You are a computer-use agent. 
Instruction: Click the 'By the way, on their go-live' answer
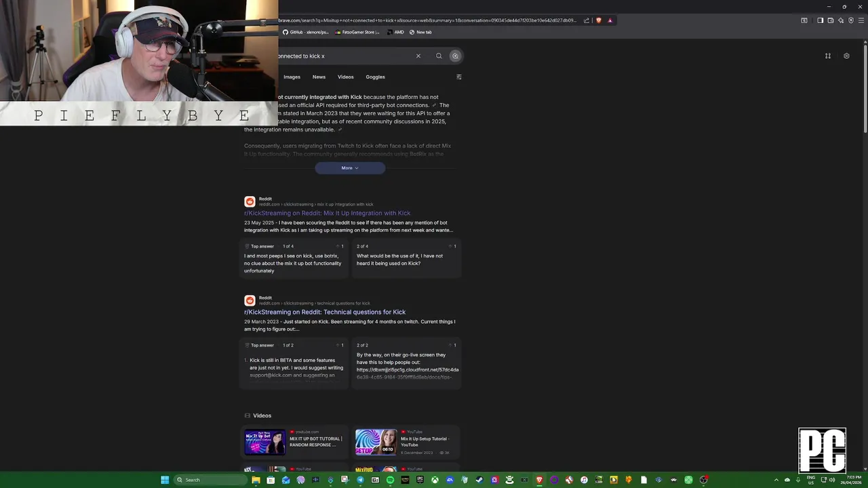[x=406, y=363]
